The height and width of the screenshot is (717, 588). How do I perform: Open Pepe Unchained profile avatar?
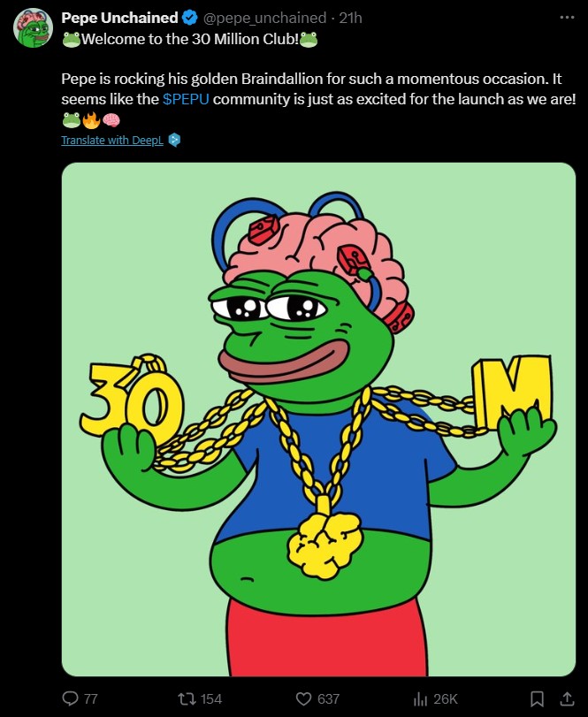pos(33,27)
